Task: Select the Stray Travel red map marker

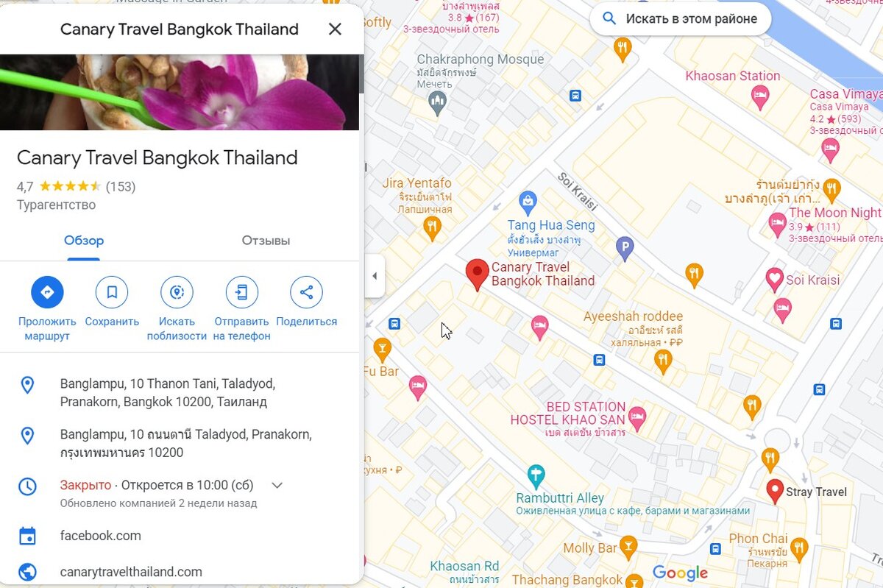Action: pyautogui.click(x=774, y=491)
